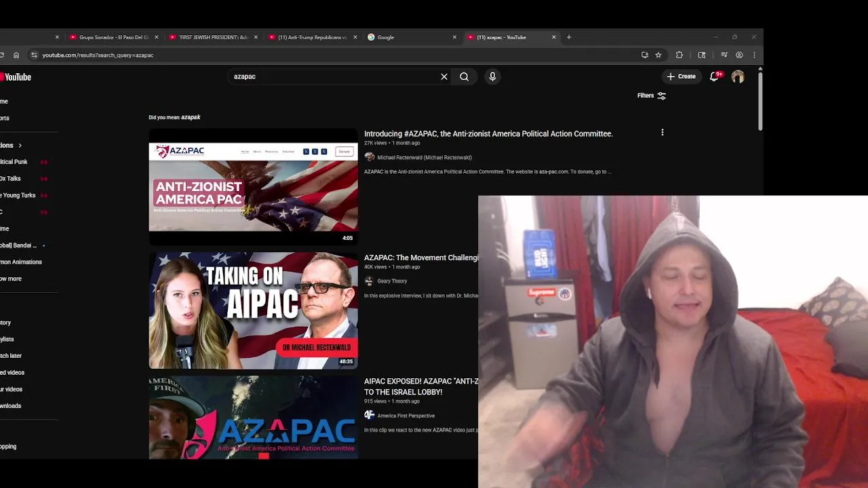
Task: Open the browser media control icon
Action: pos(724,55)
